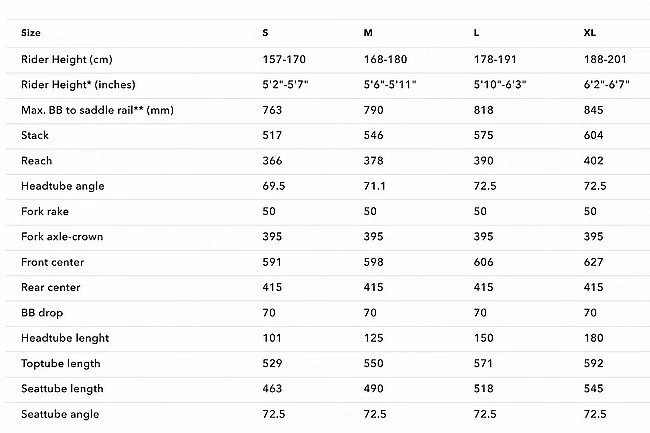Select the Front center row label
Viewport: 650px width, 433px height.
(x=52, y=262)
